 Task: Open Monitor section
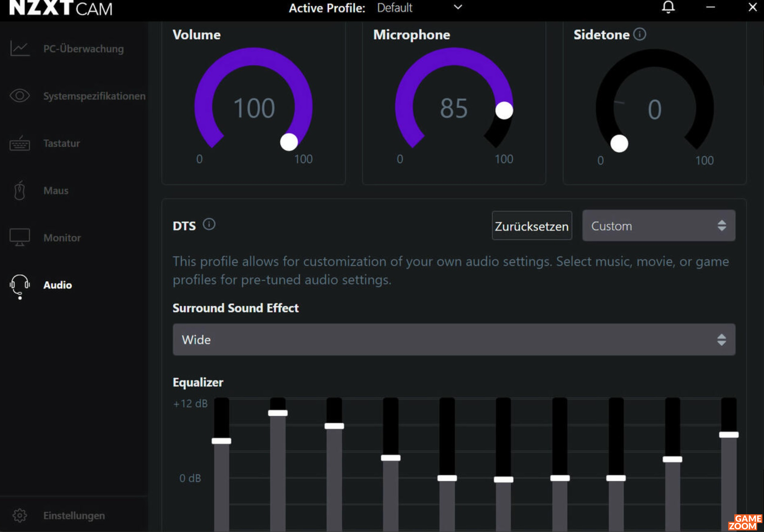click(62, 238)
